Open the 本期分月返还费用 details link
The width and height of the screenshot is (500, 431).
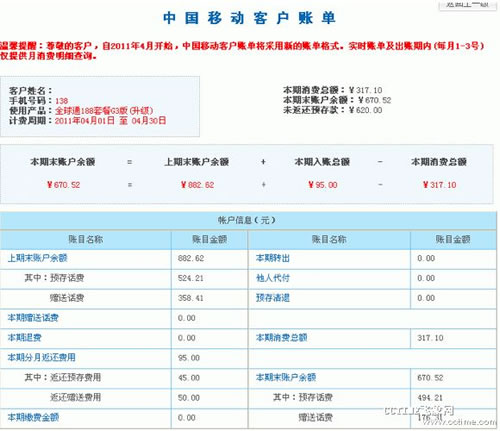pos(41,358)
